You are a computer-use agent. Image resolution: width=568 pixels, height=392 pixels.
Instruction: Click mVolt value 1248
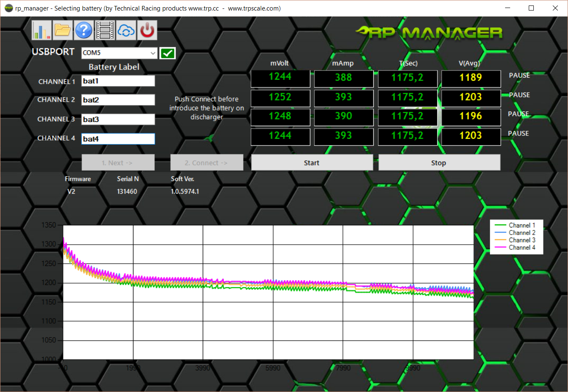[280, 117]
